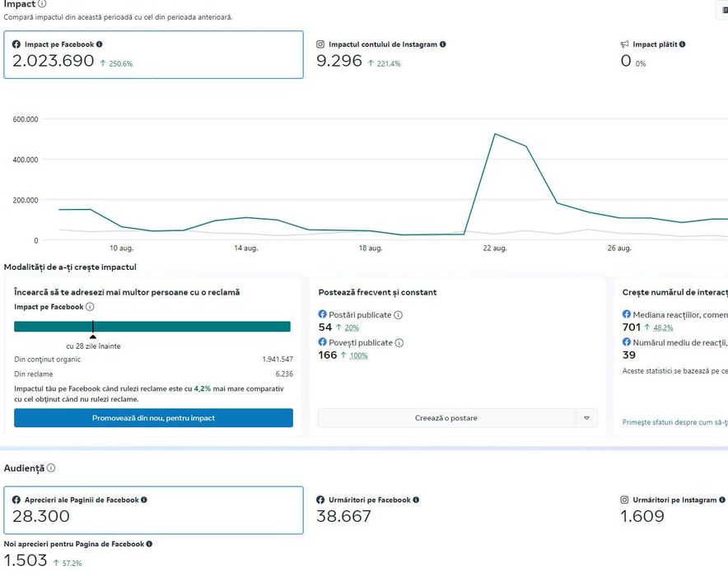The height and width of the screenshot is (576, 728).
Task: Show info for Noi aprecieri pentru Pagina de Facebook
Action: pyautogui.click(x=149, y=544)
